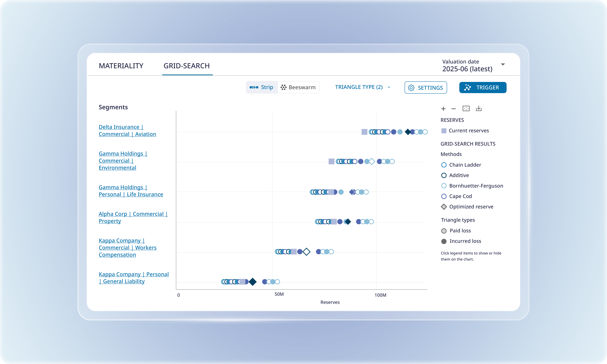Image resolution: width=607 pixels, height=364 pixels.
Task: Click Delta Aviation optimized reserve diamond
Action: [408, 132]
